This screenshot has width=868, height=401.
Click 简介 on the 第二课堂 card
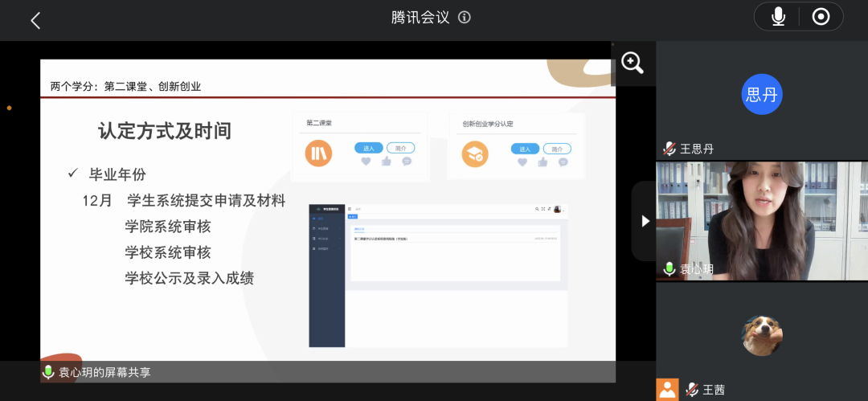(x=400, y=149)
